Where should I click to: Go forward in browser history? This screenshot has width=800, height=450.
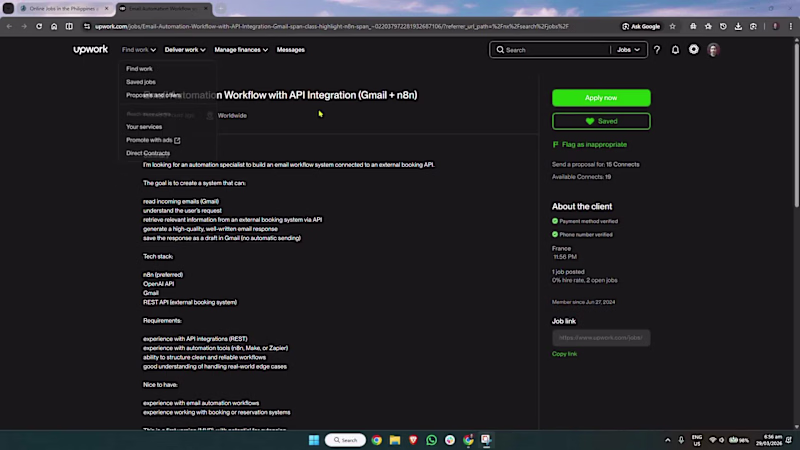click(24, 26)
